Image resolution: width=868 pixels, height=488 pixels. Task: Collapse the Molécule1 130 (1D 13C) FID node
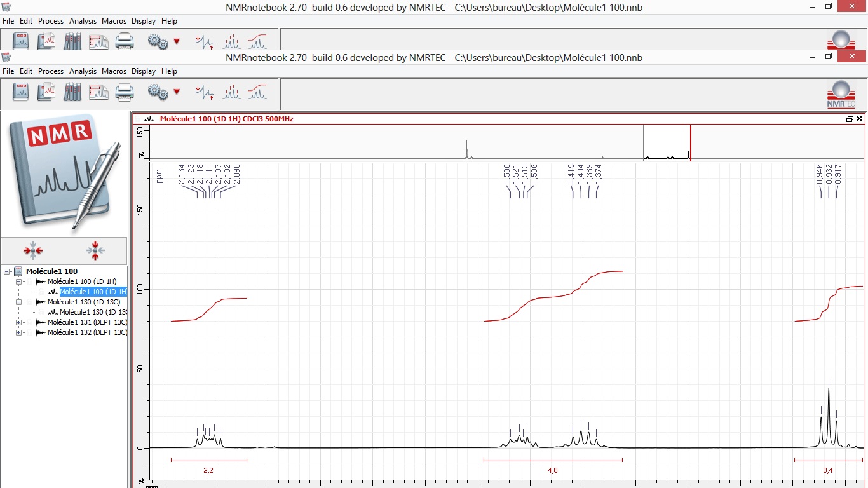[x=18, y=302]
